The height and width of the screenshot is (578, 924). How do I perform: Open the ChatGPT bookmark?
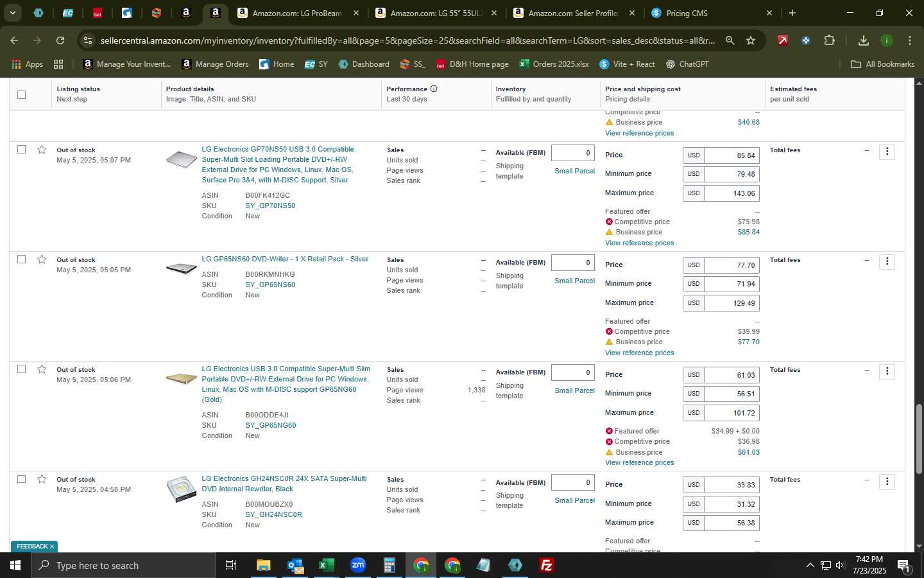(687, 64)
